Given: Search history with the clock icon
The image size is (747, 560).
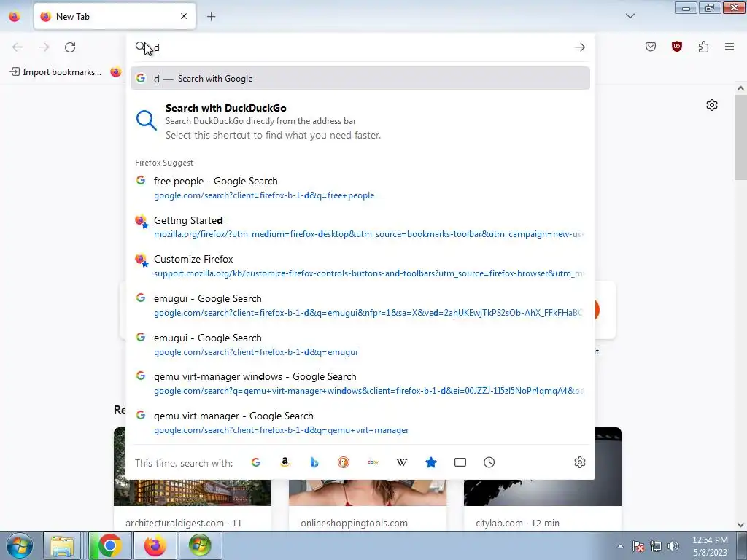Looking at the screenshot, I should 489,462.
